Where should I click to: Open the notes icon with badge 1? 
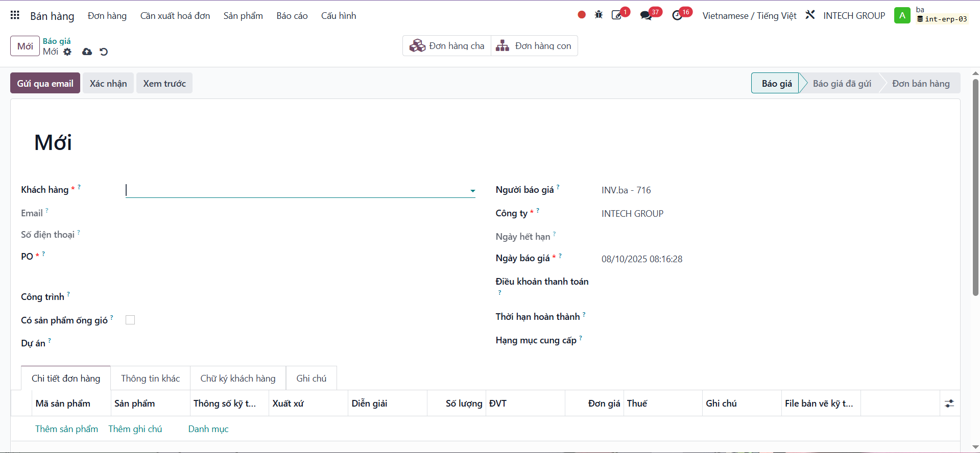[x=617, y=15]
